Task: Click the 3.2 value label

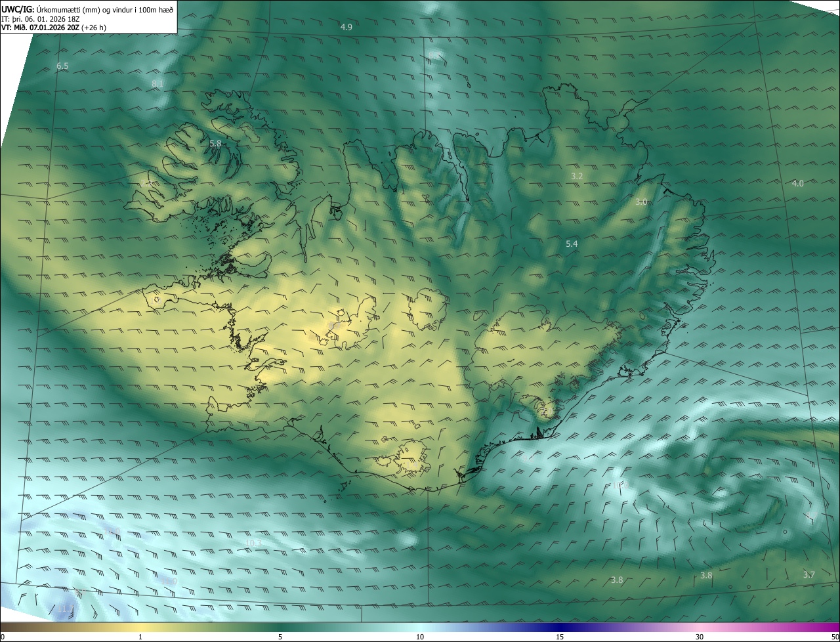Action: [x=577, y=176]
